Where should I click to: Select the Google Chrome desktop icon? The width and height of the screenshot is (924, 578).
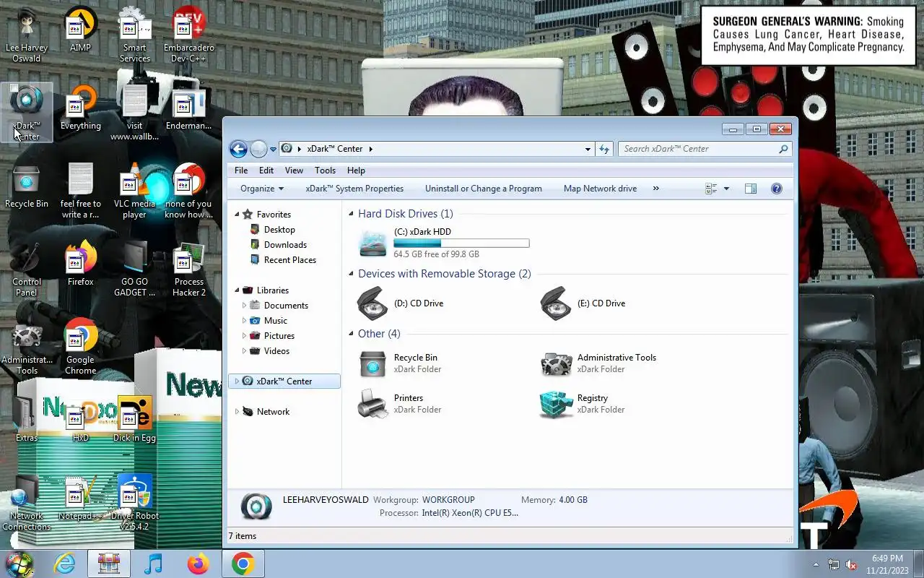tap(80, 347)
